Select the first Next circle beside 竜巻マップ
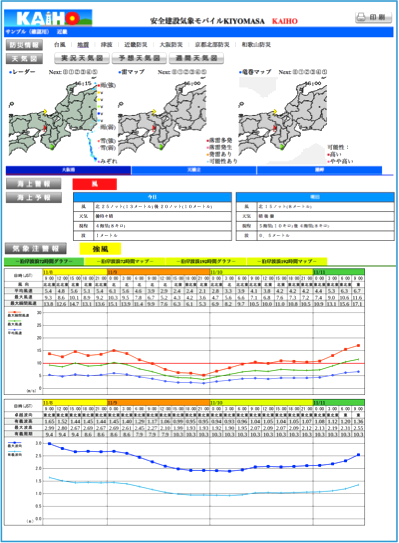The height and width of the screenshot is (543, 399). point(295,72)
